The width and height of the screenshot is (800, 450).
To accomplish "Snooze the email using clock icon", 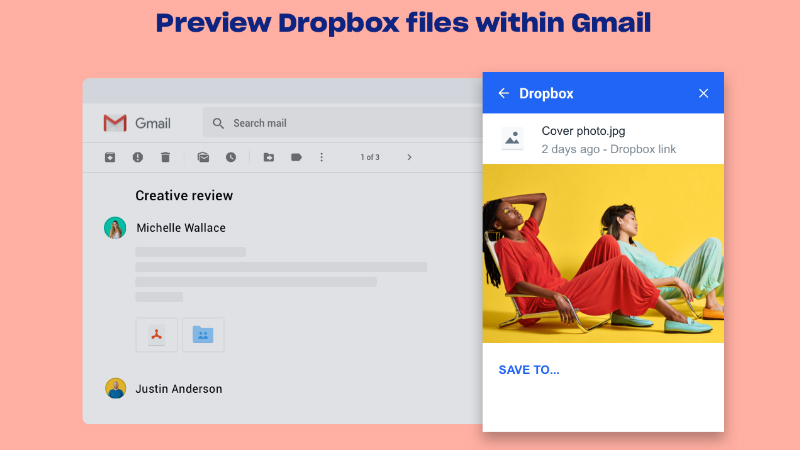I will 231,157.
